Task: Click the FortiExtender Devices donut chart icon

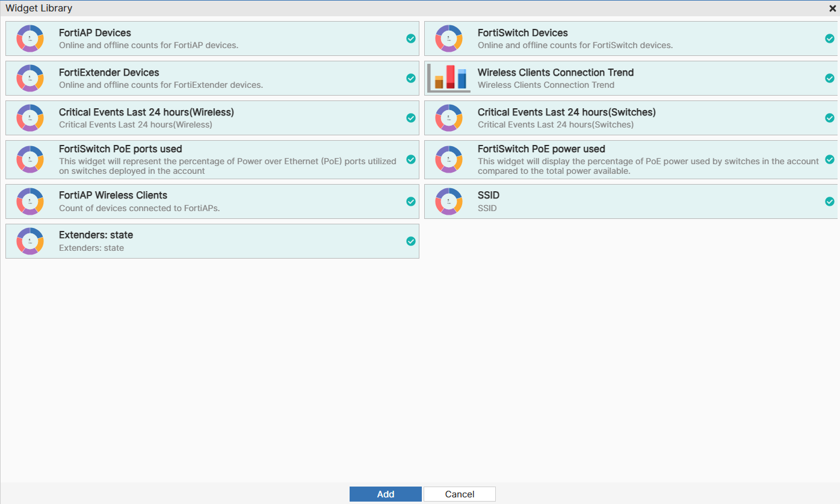Action: (x=29, y=78)
